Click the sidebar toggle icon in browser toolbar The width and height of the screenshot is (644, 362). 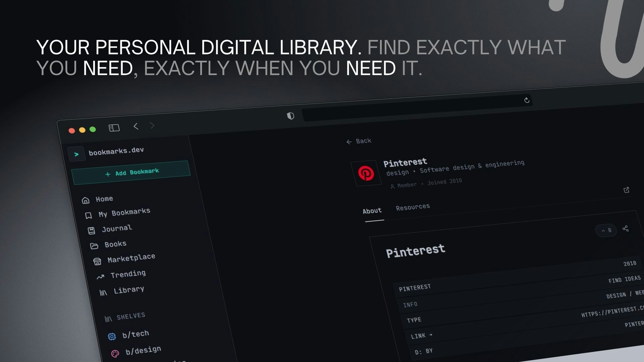(x=114, y=128)
